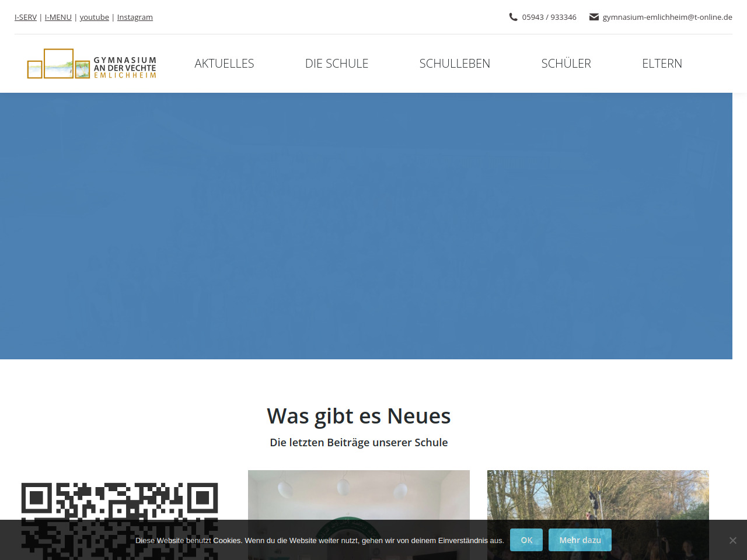Expand the ELTERN navigation item
The image size is (747, 560).
point(662,64)
